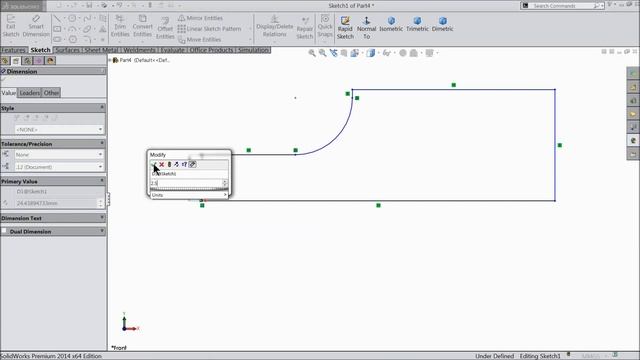Open the Office Products tab

pyautogui.click(x=211, y=50)
